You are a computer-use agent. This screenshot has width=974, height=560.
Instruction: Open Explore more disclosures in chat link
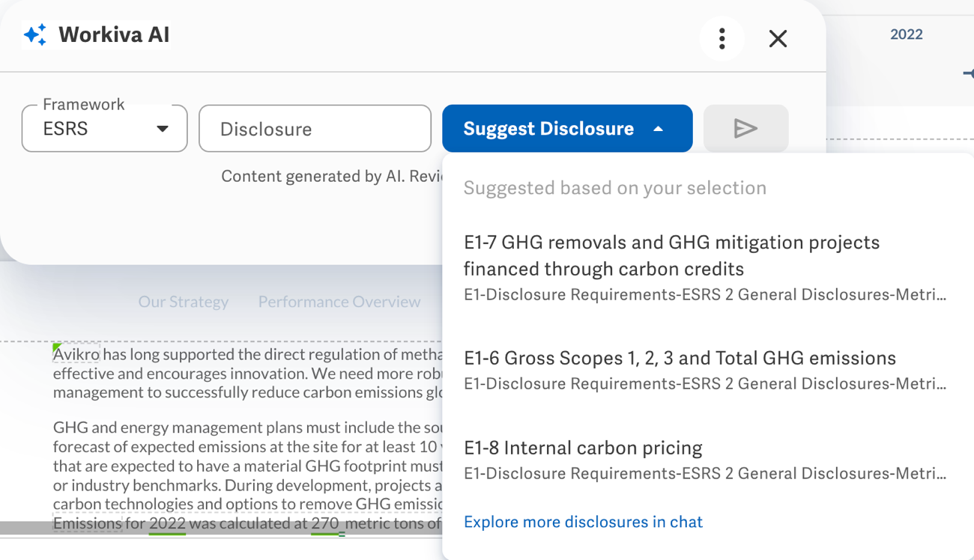[583, 522]
